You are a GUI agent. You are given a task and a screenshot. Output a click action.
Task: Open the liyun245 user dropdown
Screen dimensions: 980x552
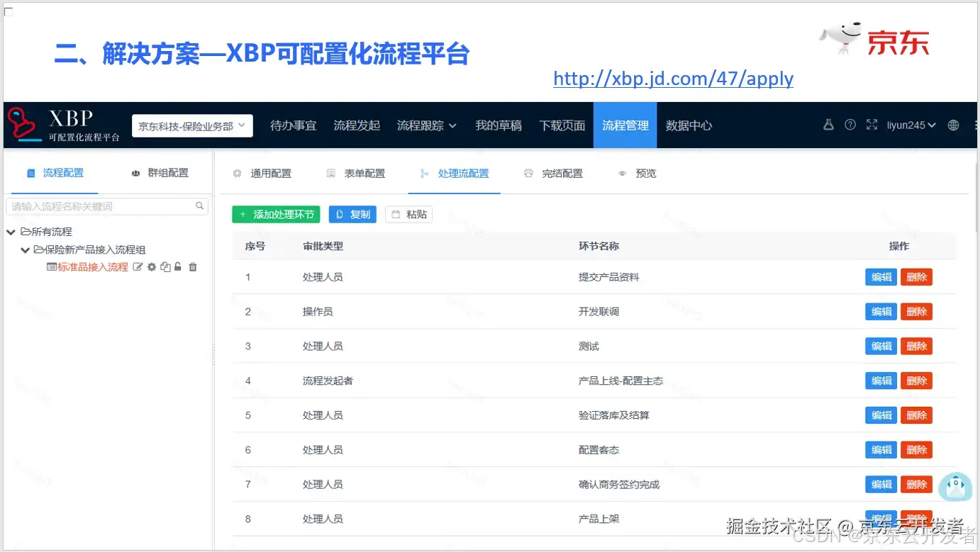[911, 125]
